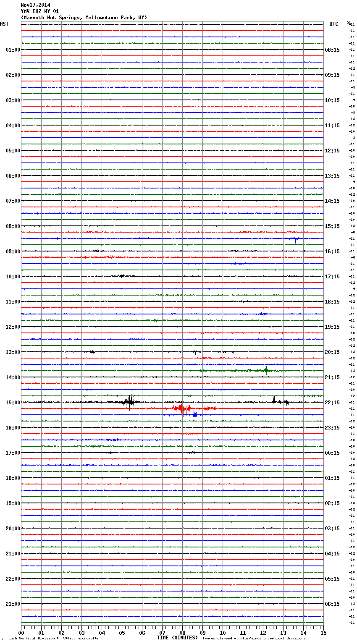
Task: Click the 11:15 UTC time label
Action: [332, 126]
